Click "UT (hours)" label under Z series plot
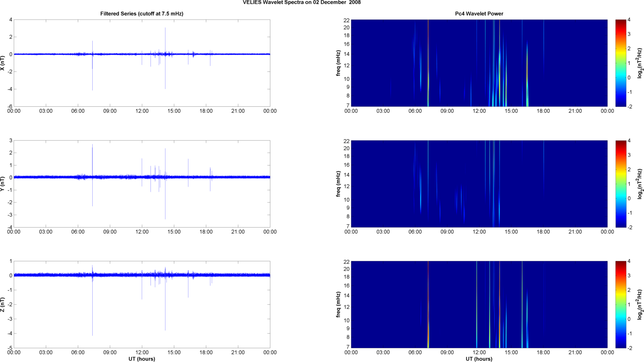644x362 pixels. [142, 359]
